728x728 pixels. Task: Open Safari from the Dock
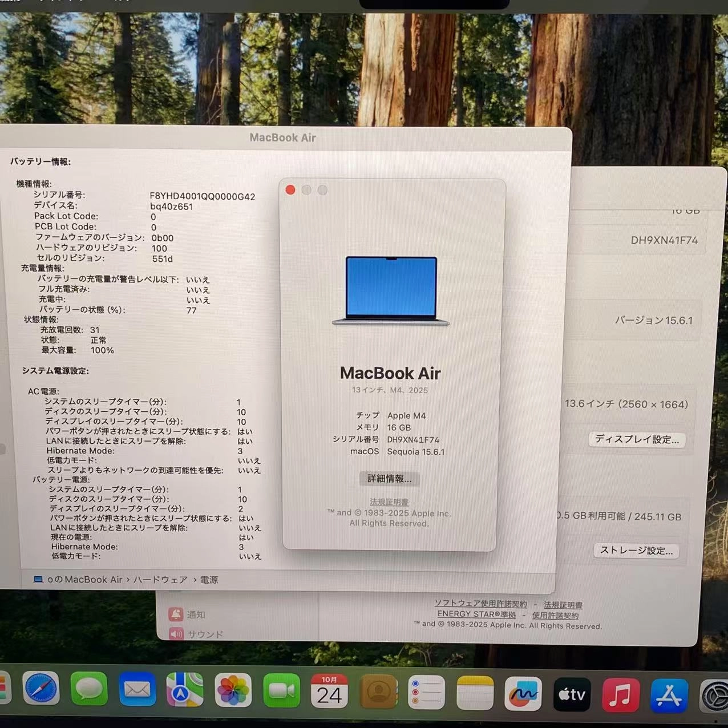click(40, 690)
